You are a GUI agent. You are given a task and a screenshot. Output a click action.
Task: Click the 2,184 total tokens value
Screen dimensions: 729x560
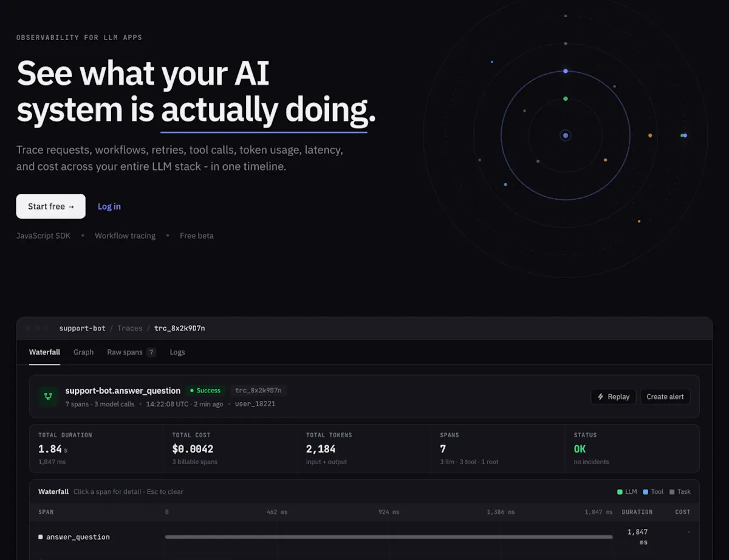321,449
